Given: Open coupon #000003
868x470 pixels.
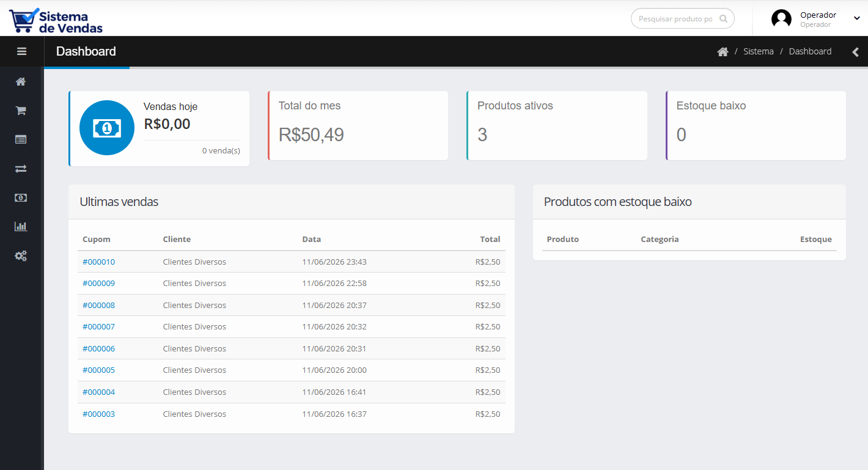Looking at the screenshot, I should pyautogui.click(x=98, y=414).
